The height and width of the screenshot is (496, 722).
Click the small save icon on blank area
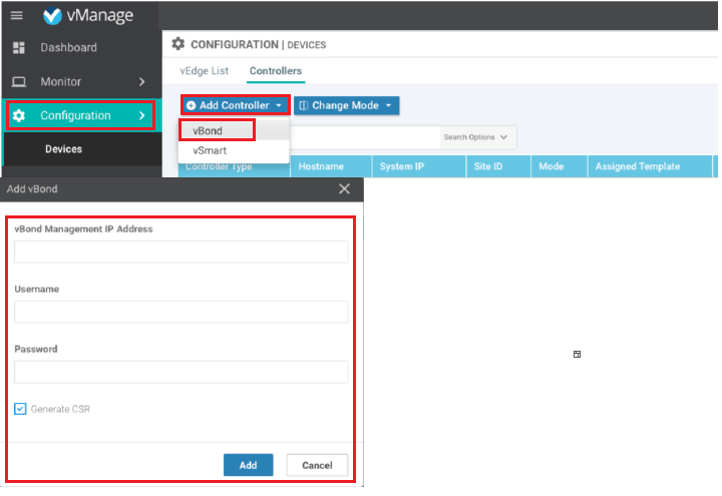[x=577, y=354]
